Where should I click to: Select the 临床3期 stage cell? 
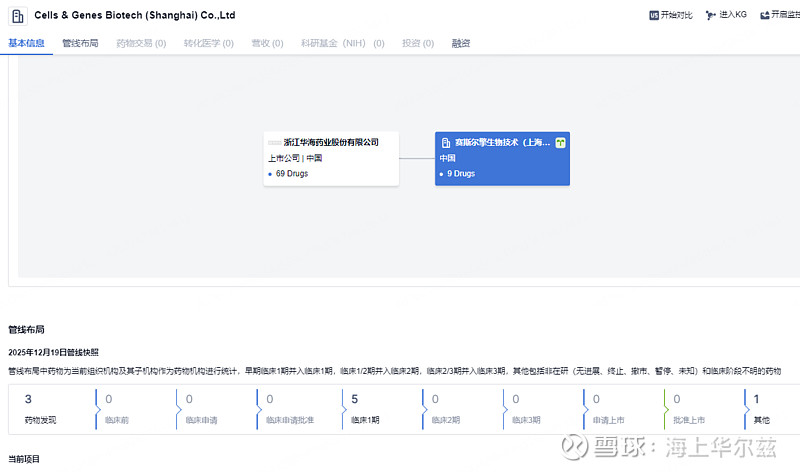click(x=543, y=409)
